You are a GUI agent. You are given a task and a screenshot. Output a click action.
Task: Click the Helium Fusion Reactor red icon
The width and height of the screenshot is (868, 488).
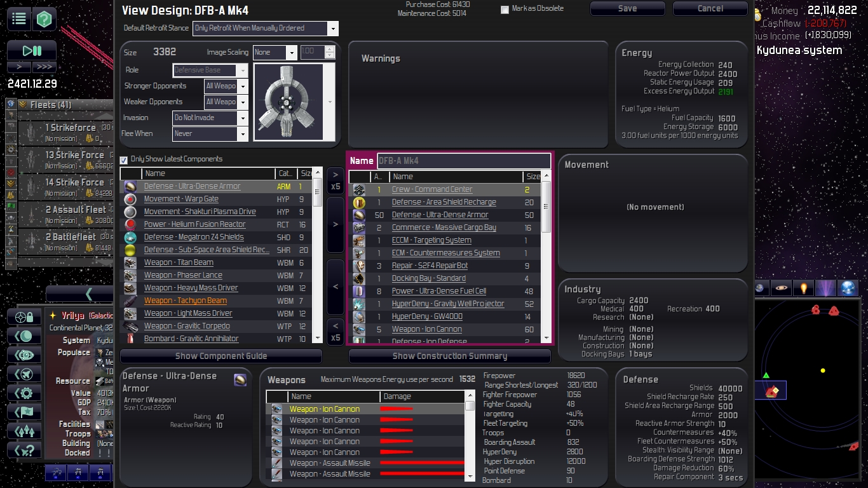tap(130, 224)
